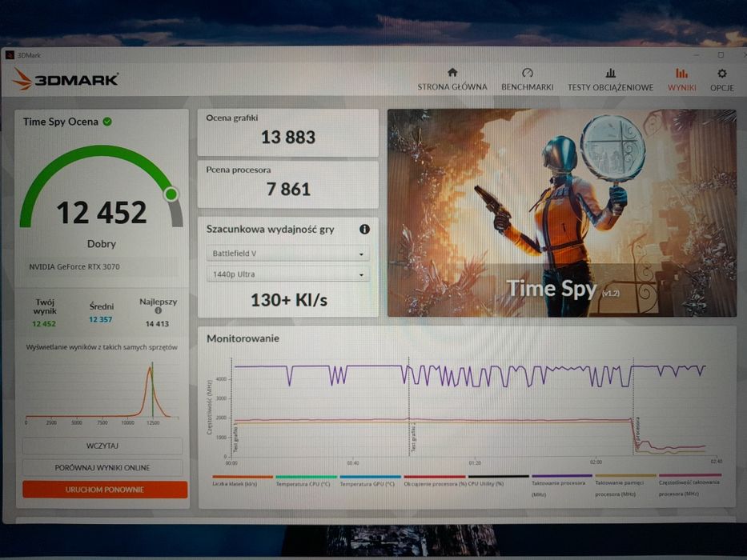Toggle Częstotliwość taktowania procesora legend entry
The width and height of the screenshot is (747, 560).
click(690, 486)
